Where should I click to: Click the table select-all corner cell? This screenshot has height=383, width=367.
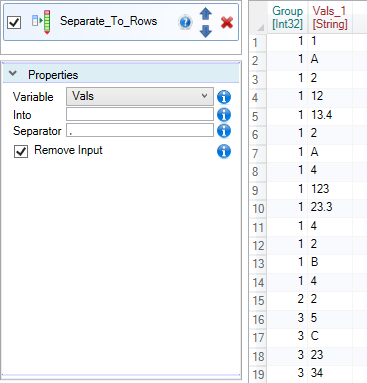(258, 17)
